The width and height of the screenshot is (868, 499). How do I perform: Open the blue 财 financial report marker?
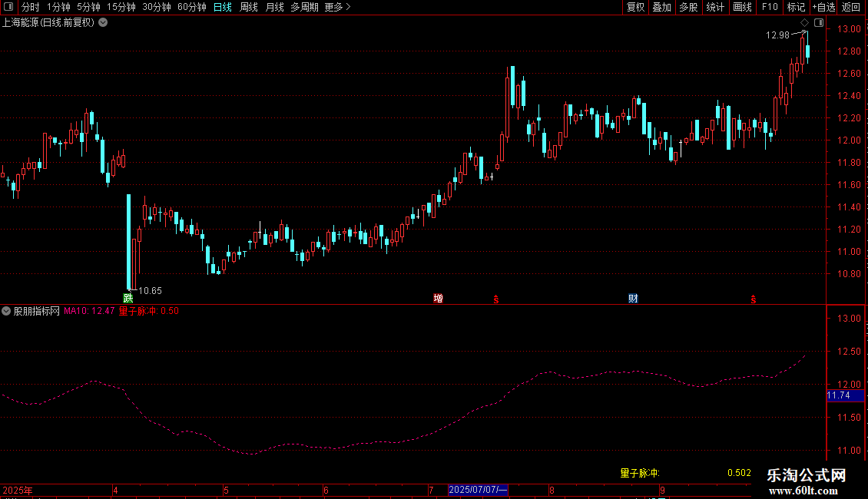[633, 298]
